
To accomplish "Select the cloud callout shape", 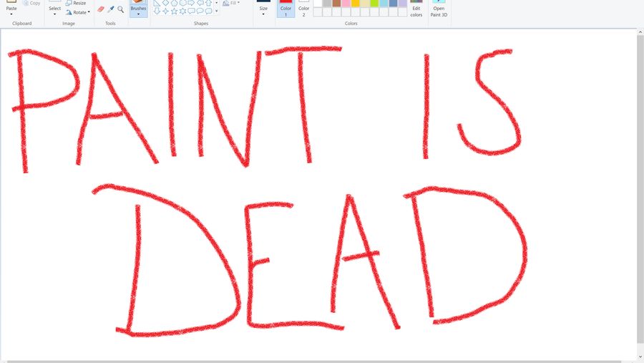I will tap(209, 11).
